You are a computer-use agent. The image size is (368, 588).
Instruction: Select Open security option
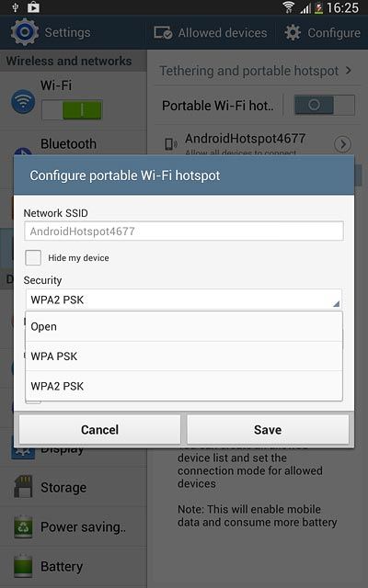(184, 327)
